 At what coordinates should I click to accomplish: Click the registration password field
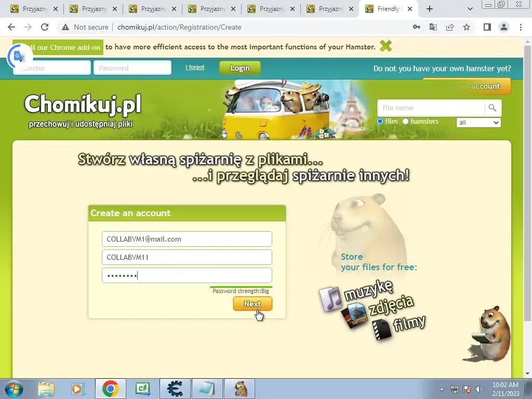[x=187, y=275]
